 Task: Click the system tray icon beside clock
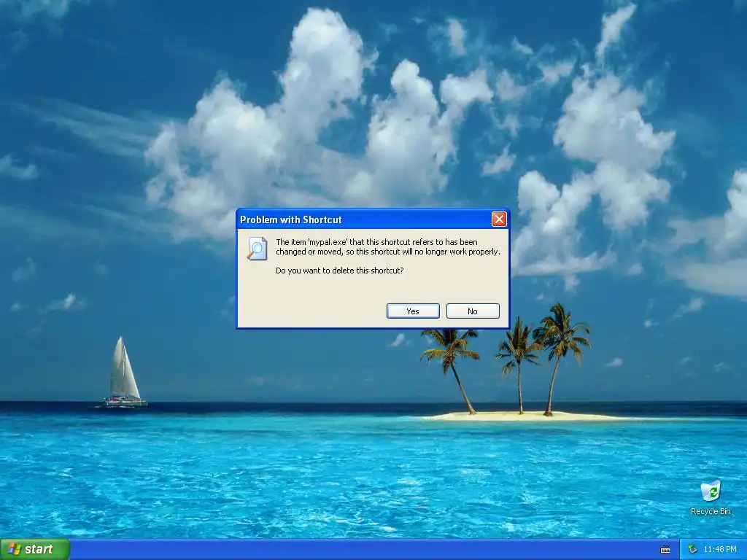(693, 550)
